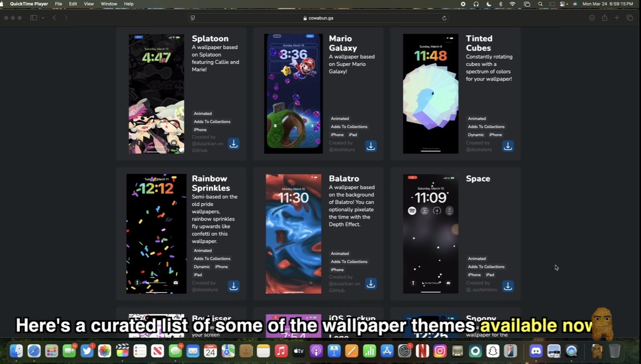Open the Balatro wallpaper preview image
641x364 pixels.
click(x=293, y=234)
